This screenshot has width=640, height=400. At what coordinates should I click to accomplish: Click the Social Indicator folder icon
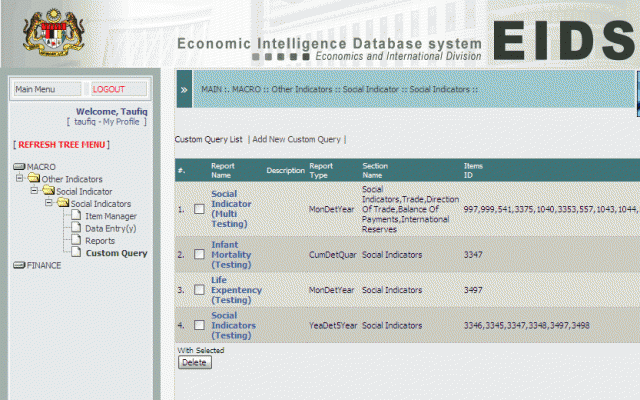(x=48, y=190)
